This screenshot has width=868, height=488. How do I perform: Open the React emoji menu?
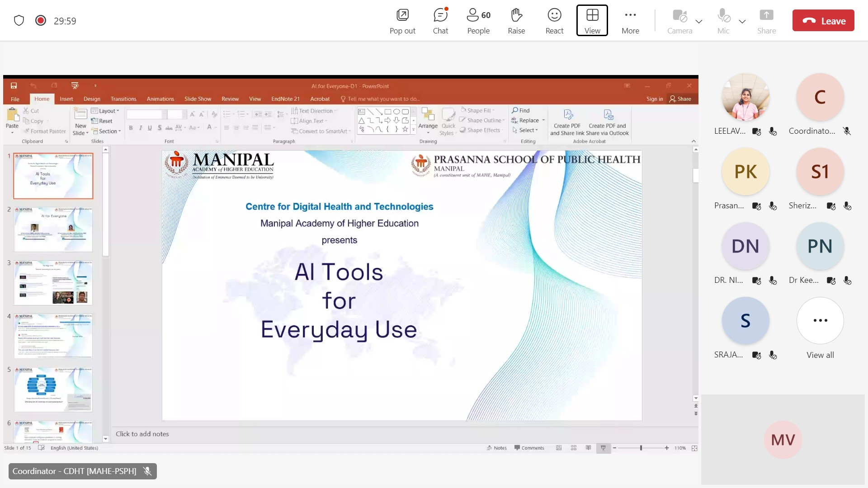[x=554, y=21]
